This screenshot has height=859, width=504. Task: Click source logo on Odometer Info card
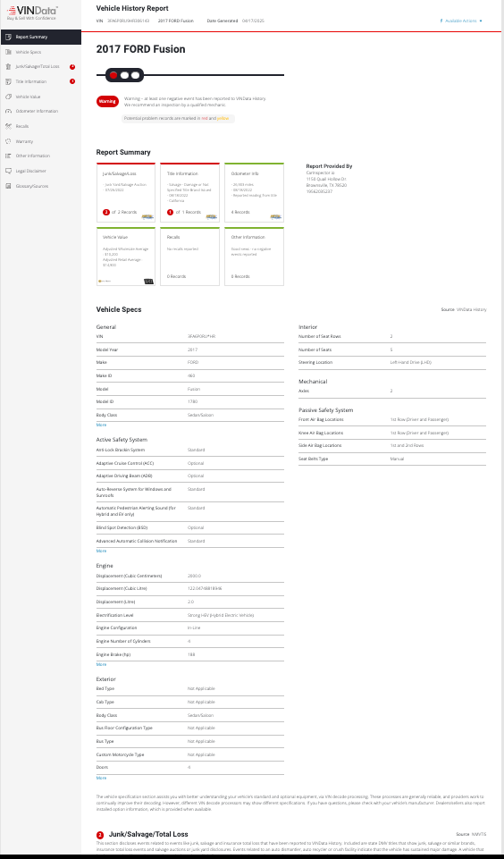pyautogui.click(x=275, y=216)
